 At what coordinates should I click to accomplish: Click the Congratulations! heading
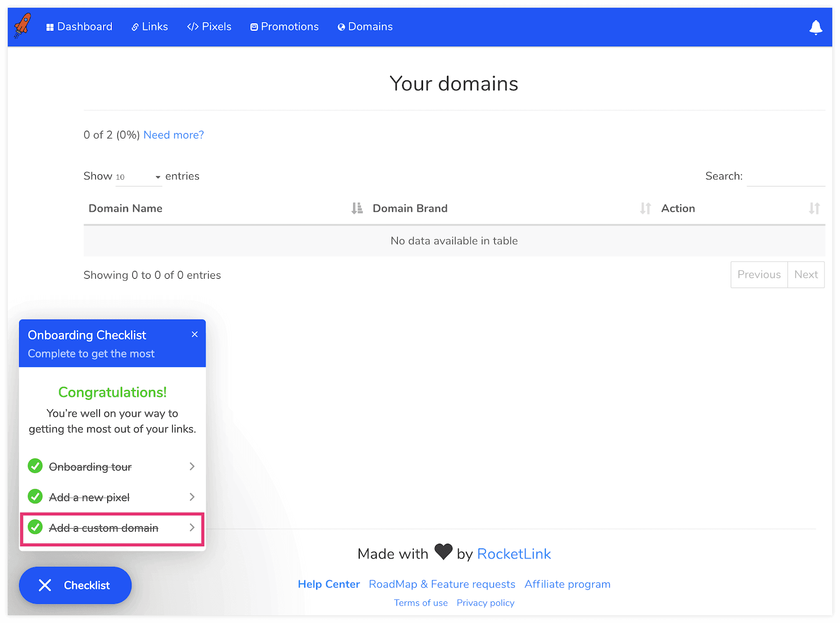(112, 392)
